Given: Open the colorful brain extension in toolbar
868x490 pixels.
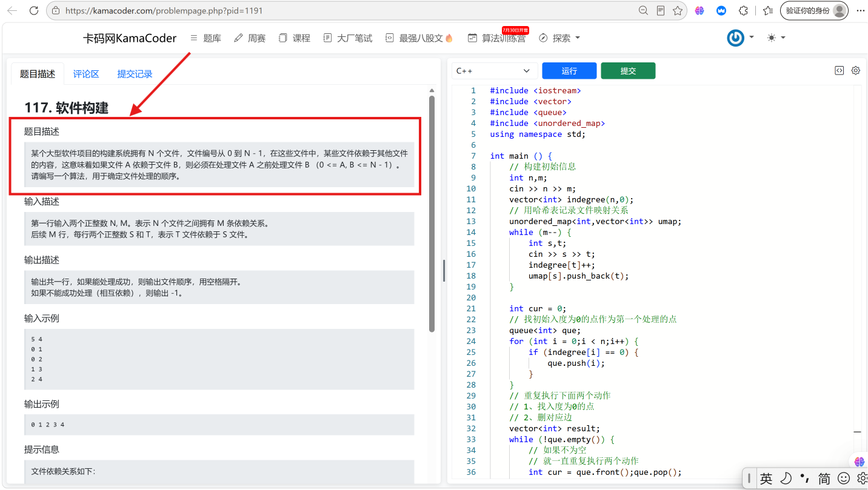Looking at the screenshot, I should pyautogui.click(x=699, y=10).
